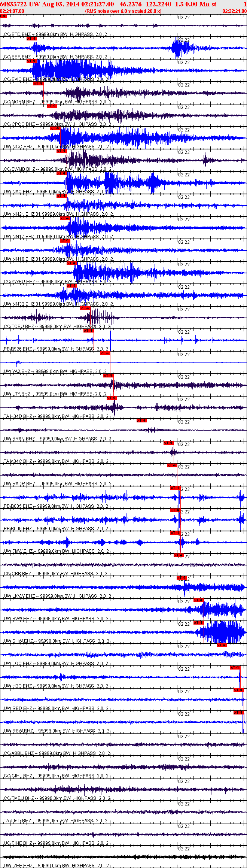247x868 pixels.
Task: Select the pick flag on the UW BRAN trace
Action: pos(142,421)
